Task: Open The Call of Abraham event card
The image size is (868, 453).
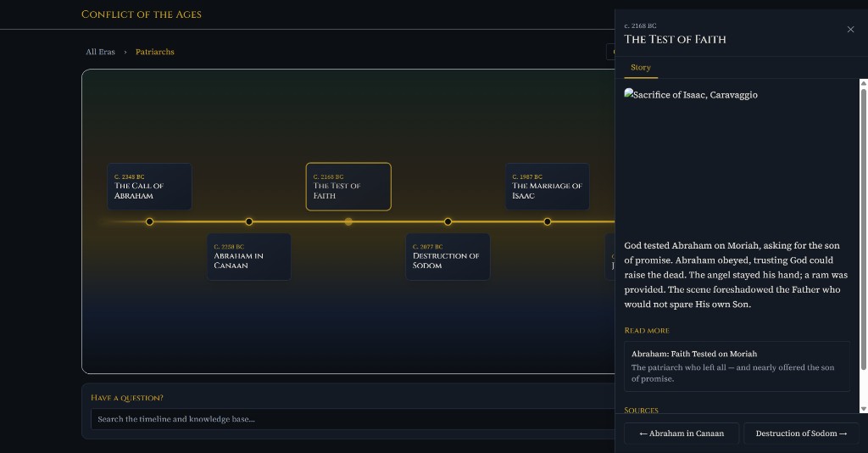Action: [x=149, y=187]
